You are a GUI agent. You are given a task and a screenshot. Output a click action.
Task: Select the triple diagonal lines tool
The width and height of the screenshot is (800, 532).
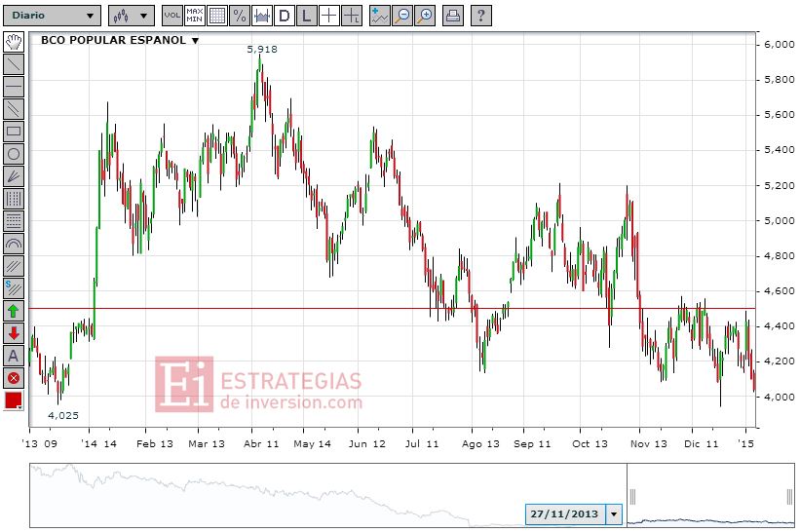14,266
